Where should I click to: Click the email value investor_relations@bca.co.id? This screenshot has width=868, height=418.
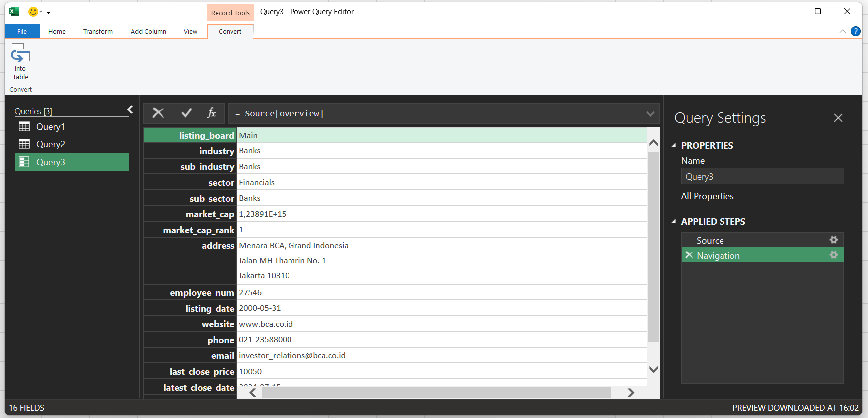(292, 355)
